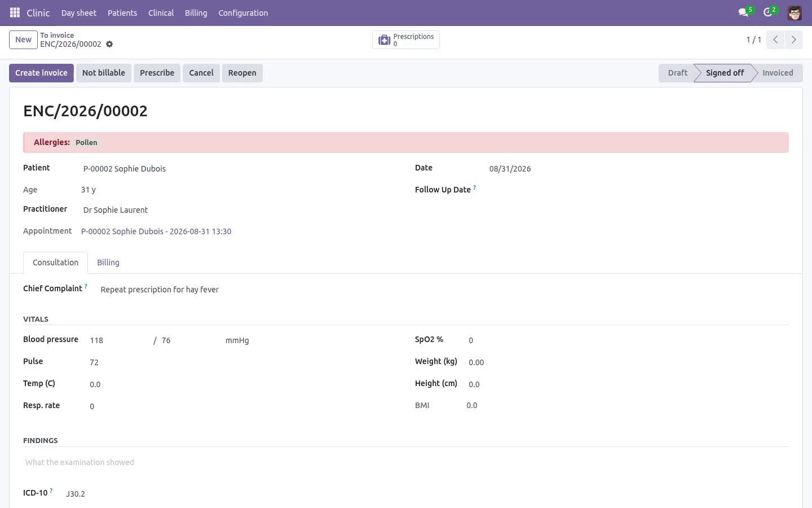
Task: Click patient name P-00002 Sophie Dubois
Action: [125, 169]
